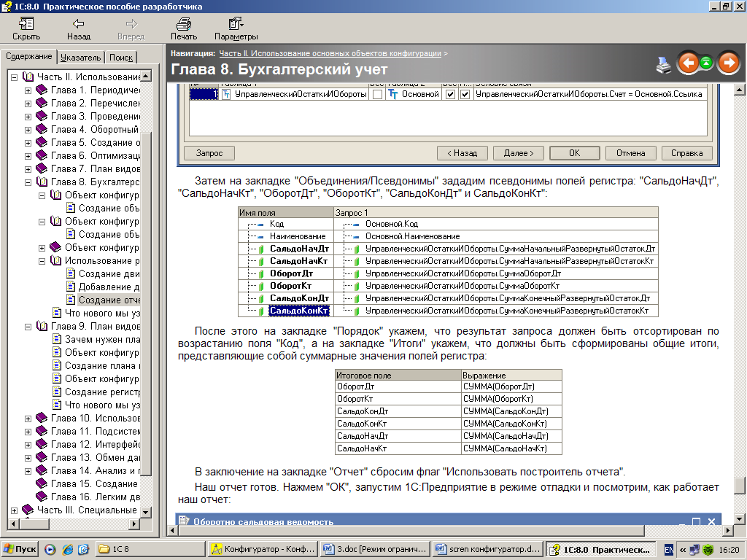
Task: Go to next page with orange right arrow
Action: click(x=728, y=63)
